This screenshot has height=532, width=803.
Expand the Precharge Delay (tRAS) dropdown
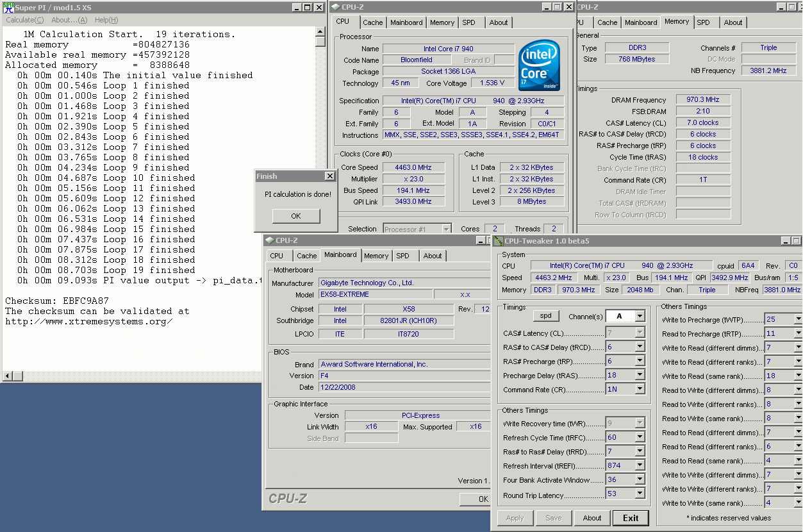(x=639, y=375)
